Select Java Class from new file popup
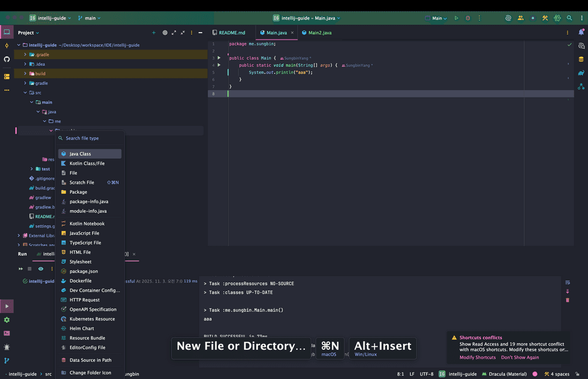Image resolution: width=588 pixels, height=379 pixels. [80, 154]
